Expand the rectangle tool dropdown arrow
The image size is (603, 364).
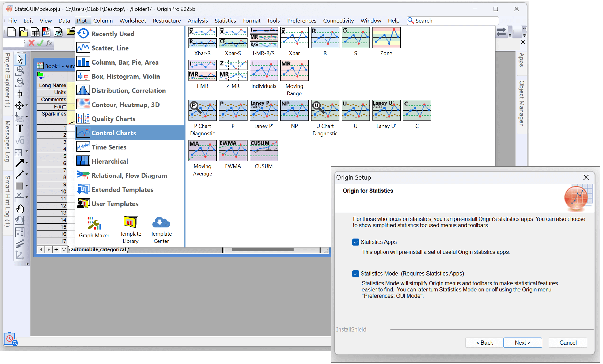(27, 186)
